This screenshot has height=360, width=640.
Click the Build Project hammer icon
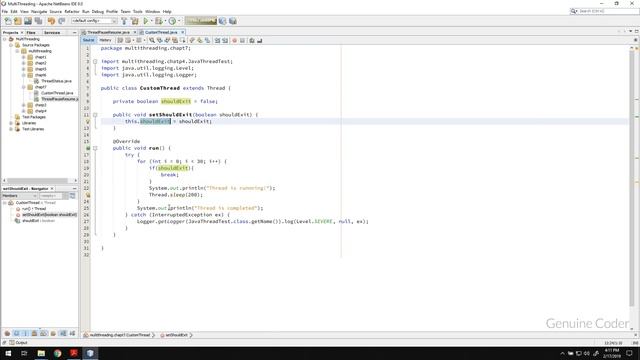point(124,21)
